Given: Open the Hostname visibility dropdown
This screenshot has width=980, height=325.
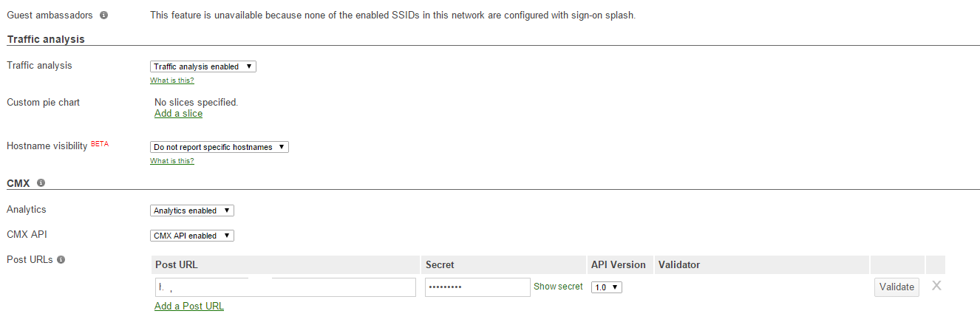Looking at the screenshot, I should click(x=219, y=147).
